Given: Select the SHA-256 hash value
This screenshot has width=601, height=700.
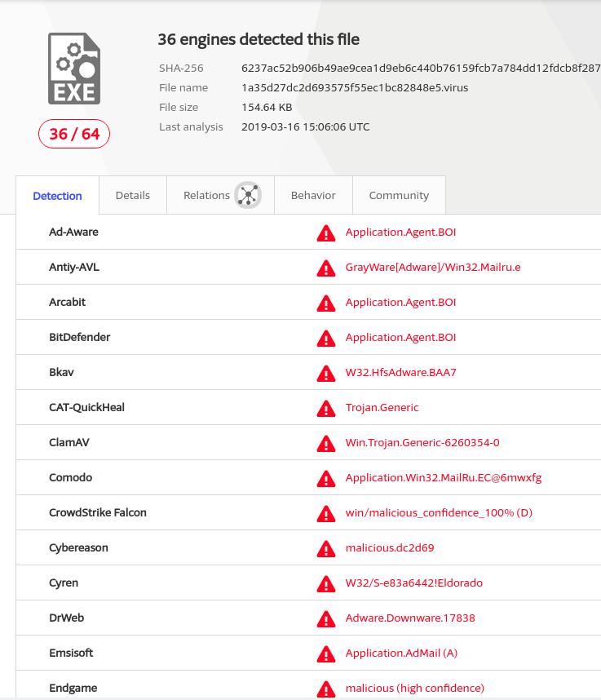Looking at the screenshot, I should [x=421, y=68].
